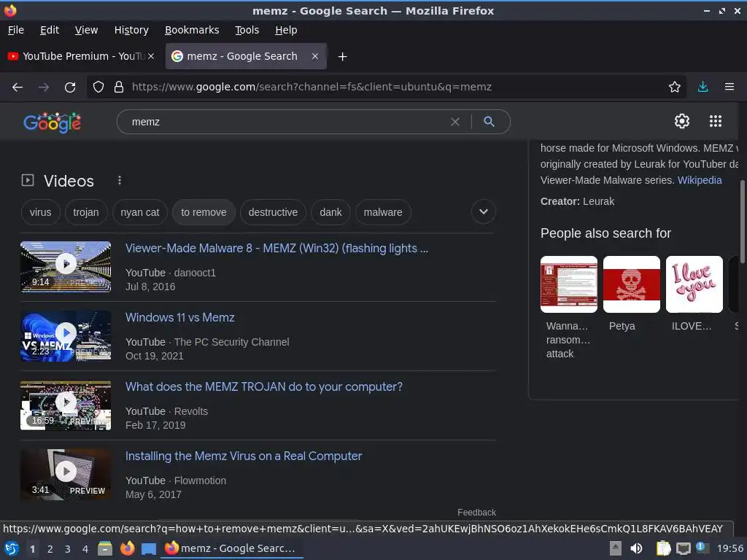Select the trojan filter chip

coord(86,212)
